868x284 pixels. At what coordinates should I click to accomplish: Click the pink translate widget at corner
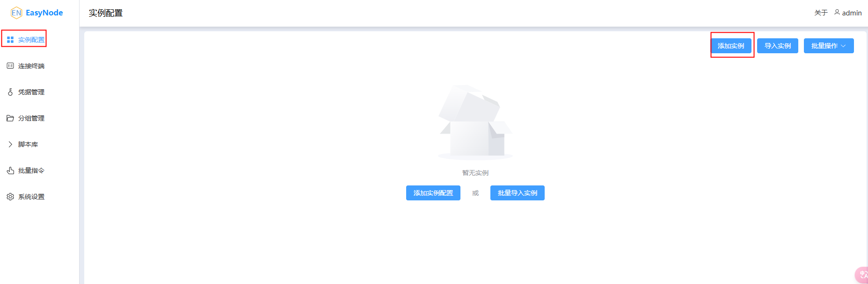[x=862, y=275]
